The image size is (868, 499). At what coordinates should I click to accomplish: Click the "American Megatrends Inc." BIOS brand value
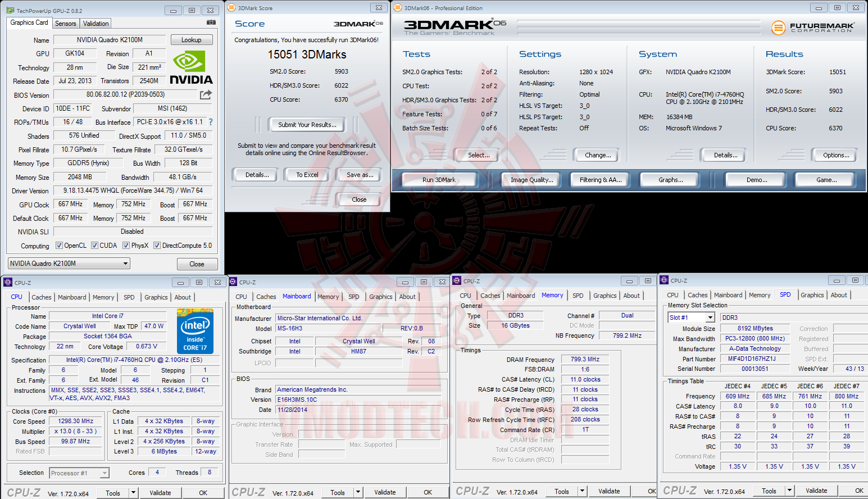312,389
